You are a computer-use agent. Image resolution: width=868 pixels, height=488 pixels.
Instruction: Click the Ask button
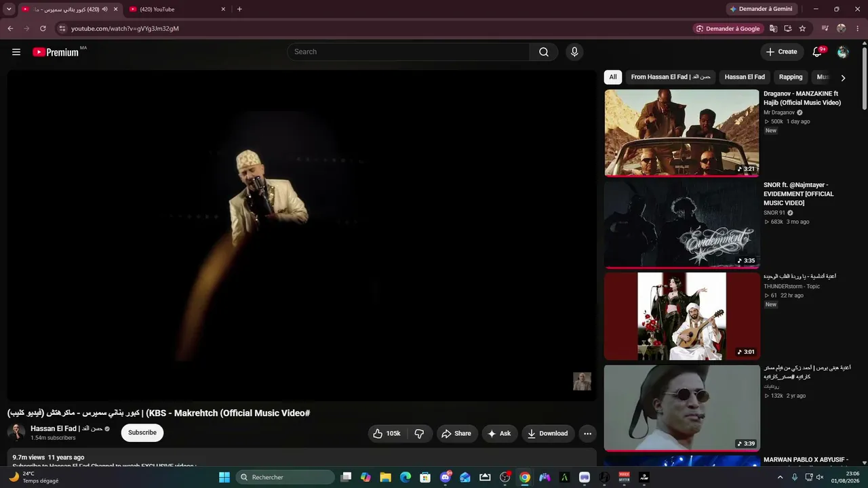click(500, 434)
